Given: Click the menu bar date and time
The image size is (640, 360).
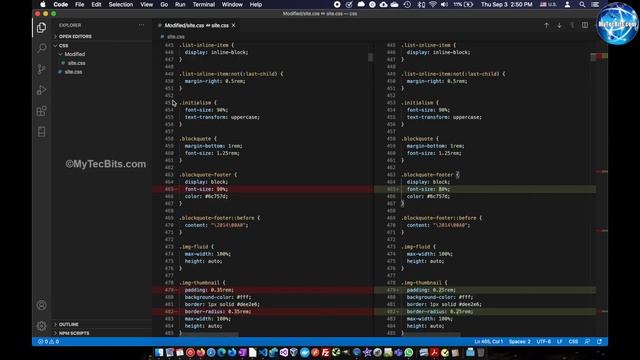Looking at the screenshot, I should pyautogui.click(x=507, y=4).
